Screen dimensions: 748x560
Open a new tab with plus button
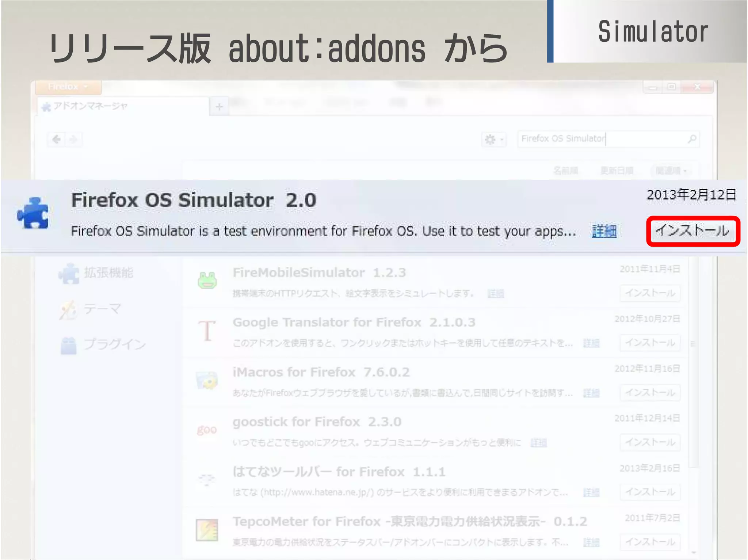click(219, 107)
